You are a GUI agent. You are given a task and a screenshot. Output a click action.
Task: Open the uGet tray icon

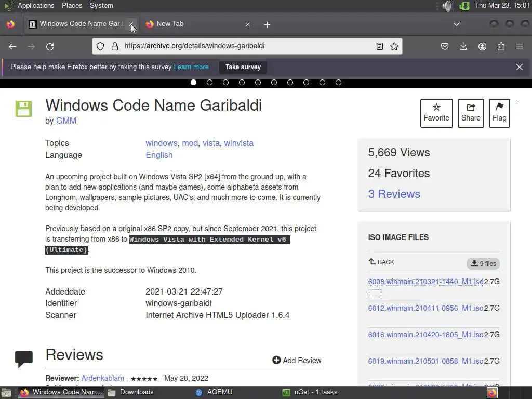point(464,6)
